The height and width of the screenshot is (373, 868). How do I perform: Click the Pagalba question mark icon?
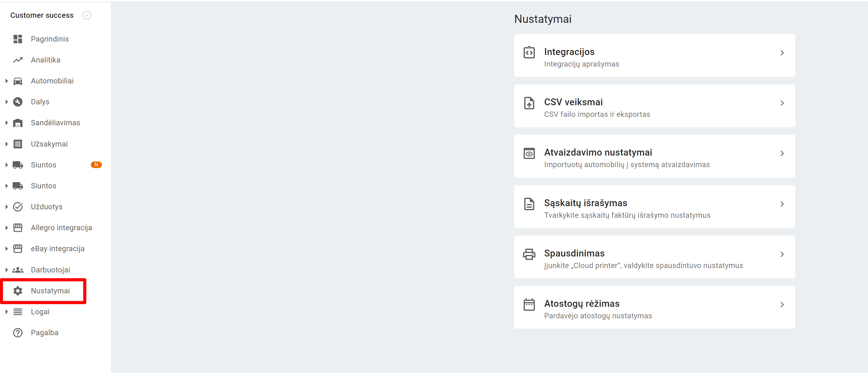17,333
